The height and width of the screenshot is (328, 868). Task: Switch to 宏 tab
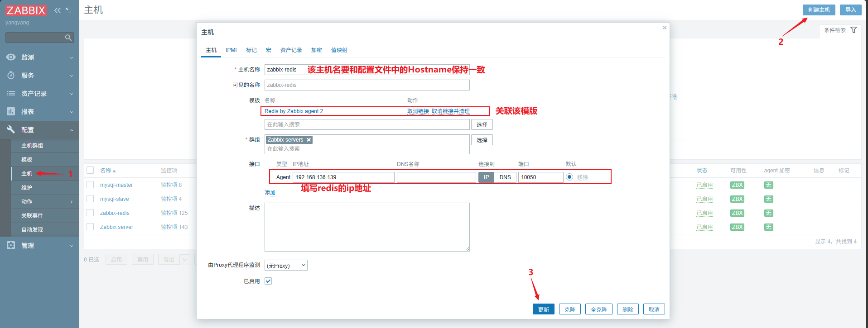[x=269, y=50]
